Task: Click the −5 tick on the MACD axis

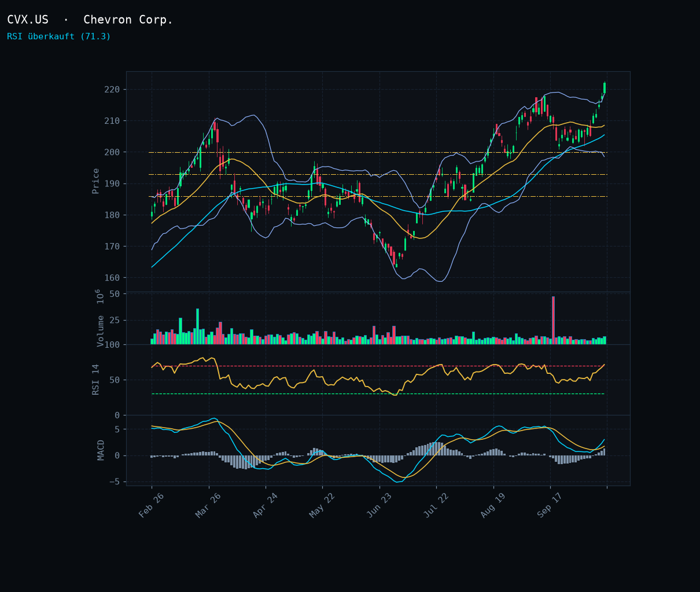Action: coord(115,481)
